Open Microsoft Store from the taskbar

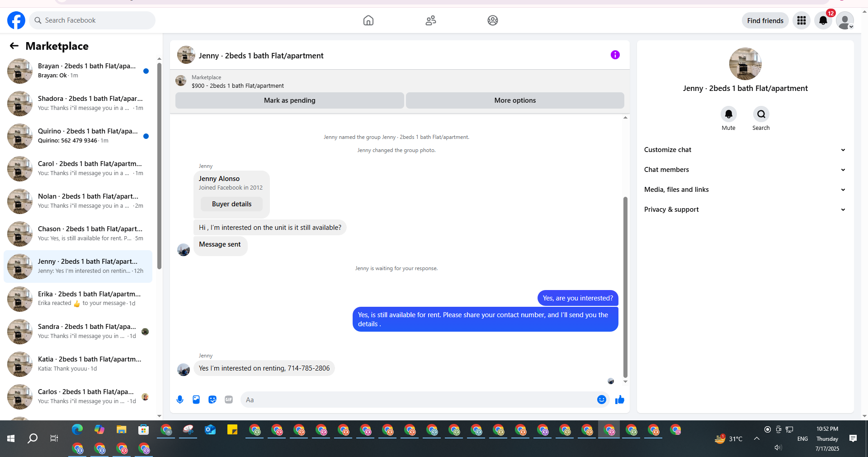click(144, 429)
